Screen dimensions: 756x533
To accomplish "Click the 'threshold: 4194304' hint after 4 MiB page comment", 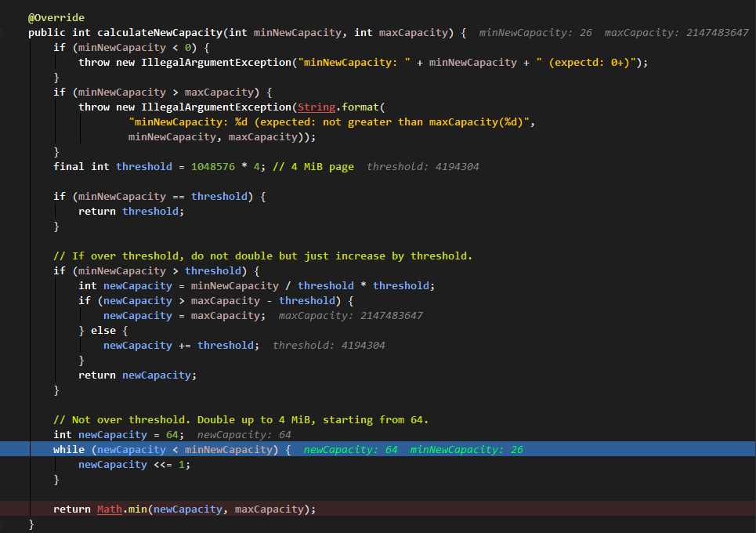I will pyautogui.click(x=423, y=167).
